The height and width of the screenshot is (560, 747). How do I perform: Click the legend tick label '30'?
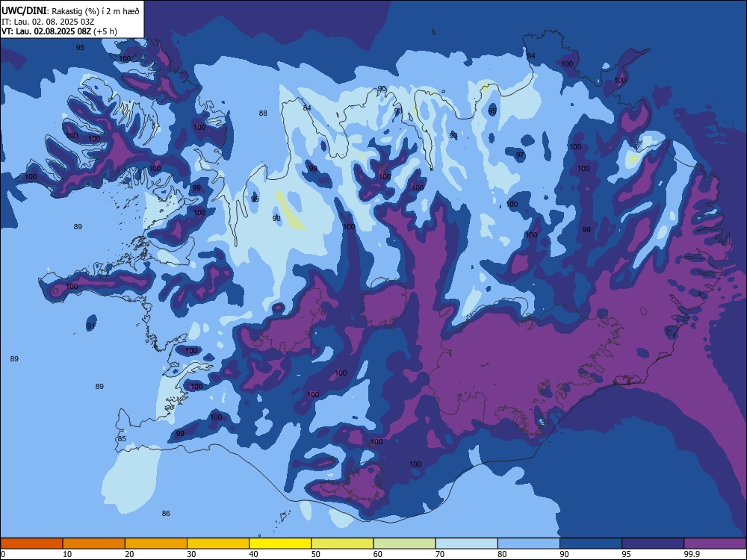[x=191, y=554]
